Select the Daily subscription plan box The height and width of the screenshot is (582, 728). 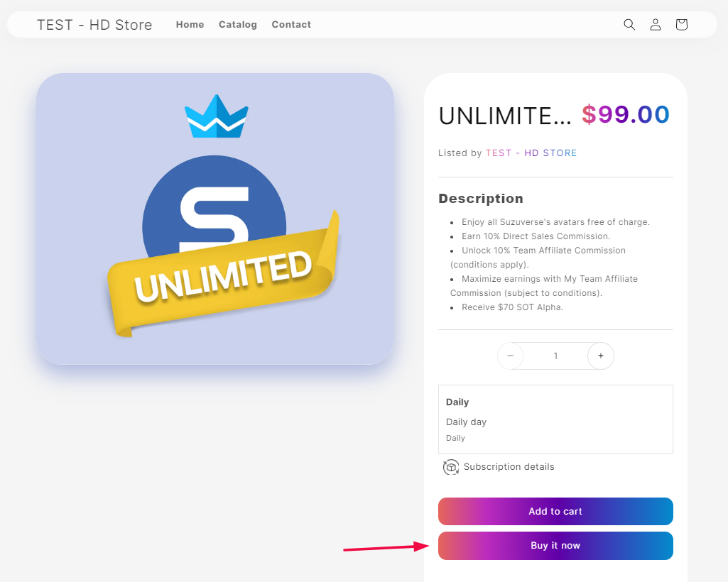point(555,419)
